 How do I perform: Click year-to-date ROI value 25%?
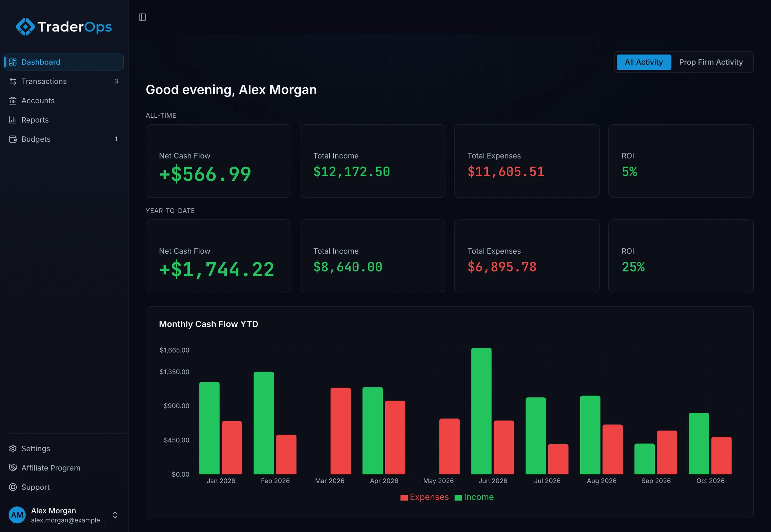click(633, 267)
